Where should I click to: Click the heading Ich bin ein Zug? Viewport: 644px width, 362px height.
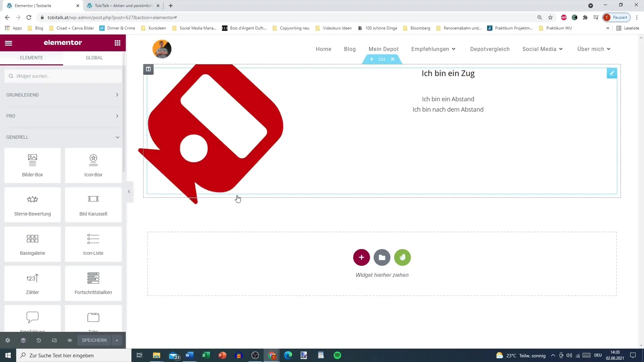coord(448,73)
